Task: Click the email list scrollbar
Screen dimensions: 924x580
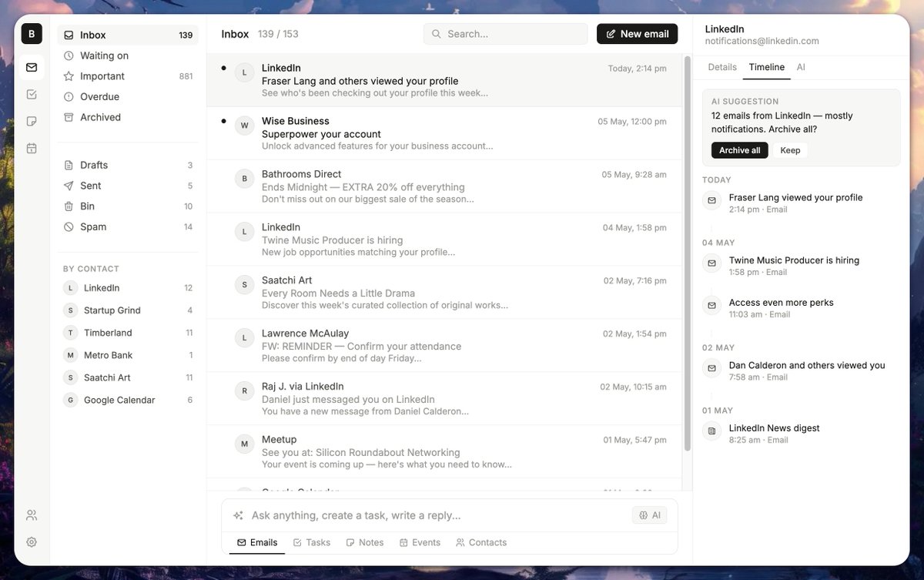Action: click(x=688, y=253)
